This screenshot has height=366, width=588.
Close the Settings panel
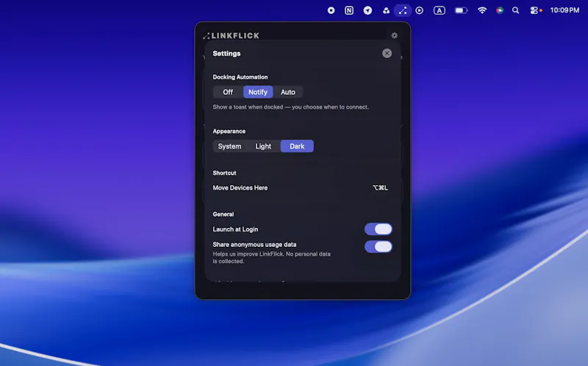tap(387, 53)
